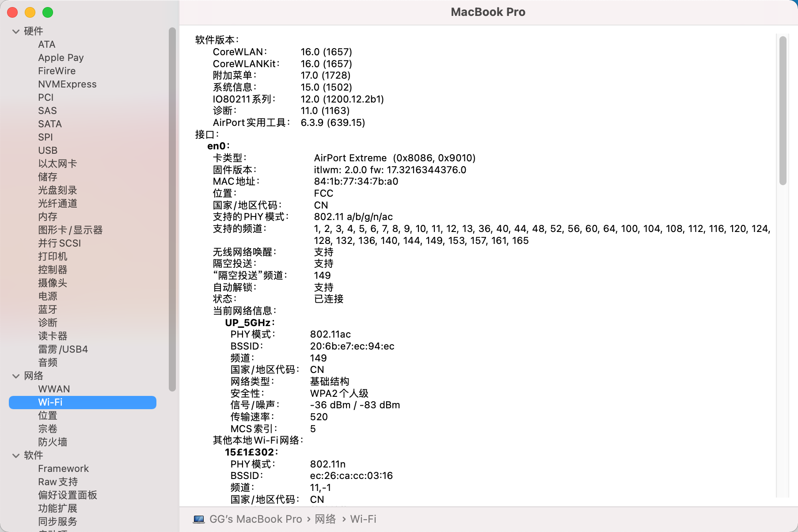Viewport: 798px width, 532px height.
Task: Show NVMExpress device information
Action: tap(67, 84)
